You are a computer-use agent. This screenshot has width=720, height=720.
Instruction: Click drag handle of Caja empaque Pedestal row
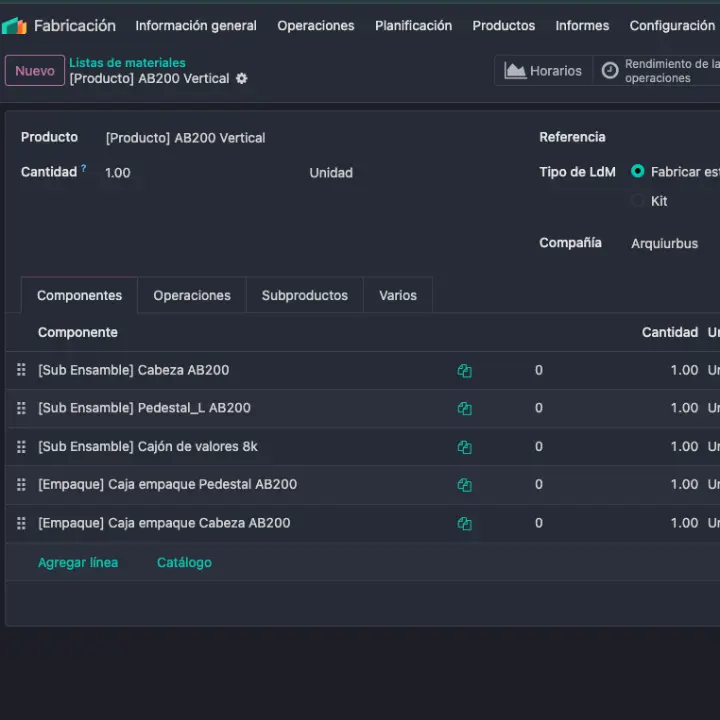21,485
